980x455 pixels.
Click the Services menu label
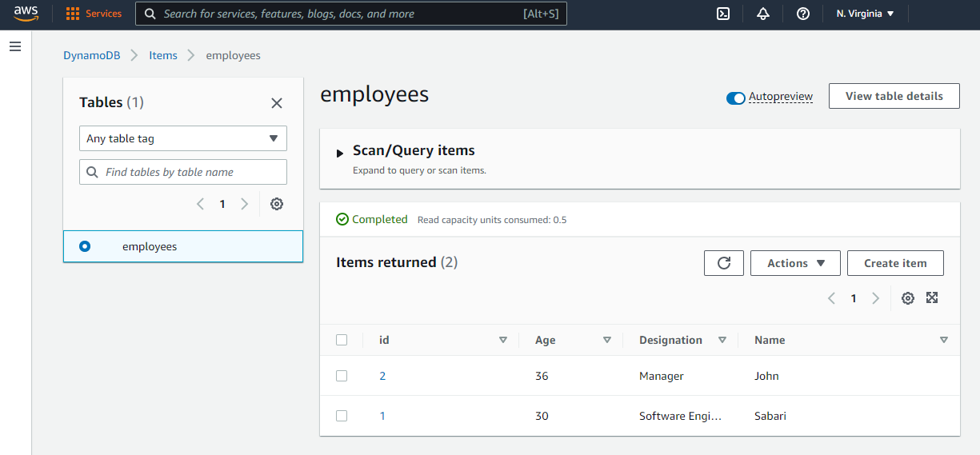[x=104, y=14]
